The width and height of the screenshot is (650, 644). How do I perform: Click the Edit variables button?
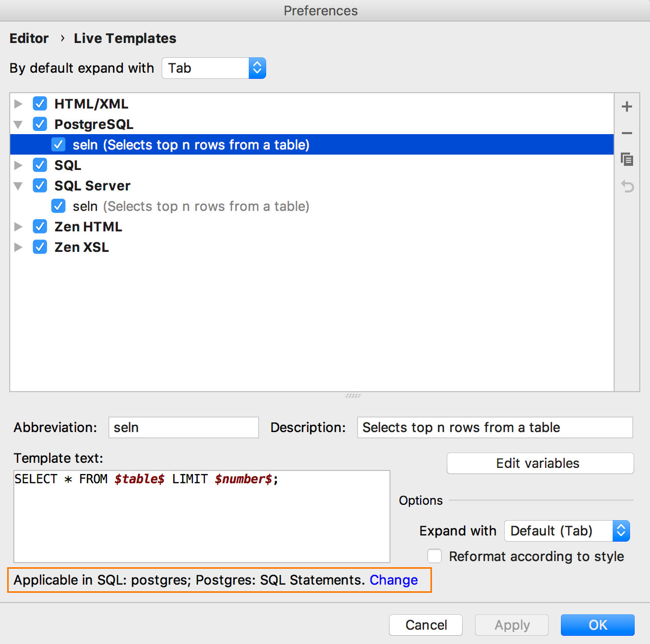coord(540,463)
